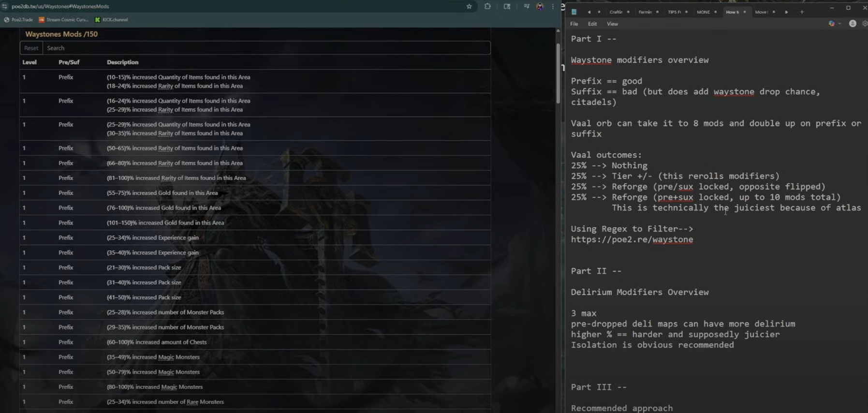This screenshot has width=868, height=413.
Task: Click the site information icon in address bar
Action: 5,6
